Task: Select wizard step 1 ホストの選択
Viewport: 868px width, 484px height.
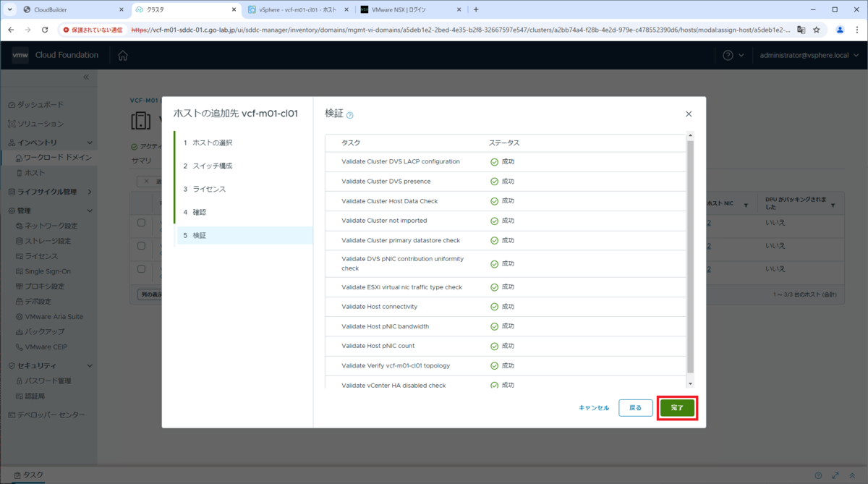Action: click(244, 143)
